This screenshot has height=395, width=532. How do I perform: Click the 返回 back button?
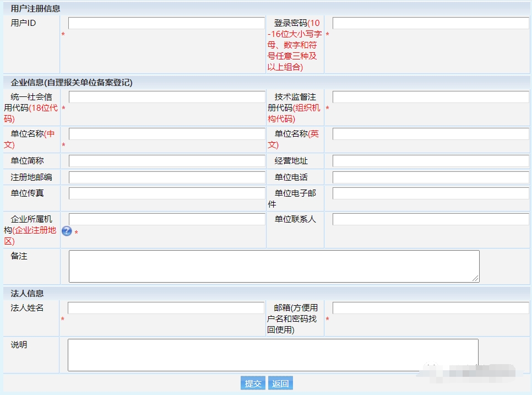[x=280, y=383]
